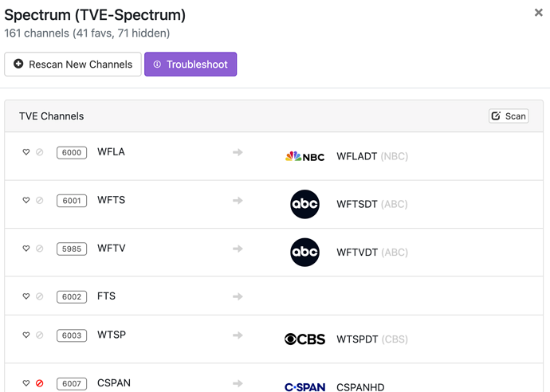Click the mapping arrow for WTSP
The height and width of the screenshot is (392, 550).
(x=238, y=335)
